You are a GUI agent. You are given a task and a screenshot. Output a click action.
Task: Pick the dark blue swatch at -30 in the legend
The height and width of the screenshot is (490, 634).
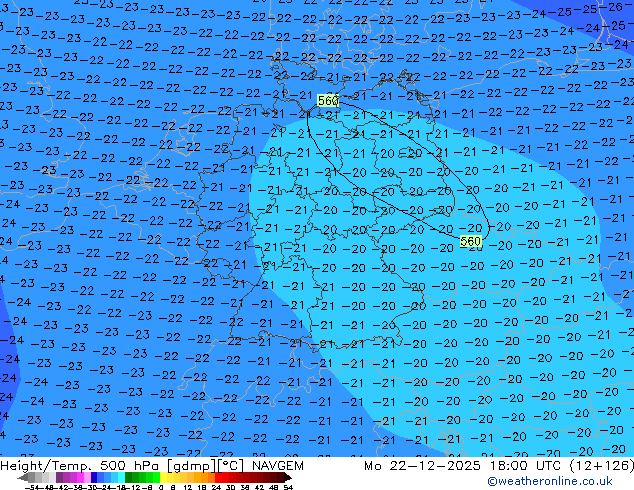tap(94, 478)
